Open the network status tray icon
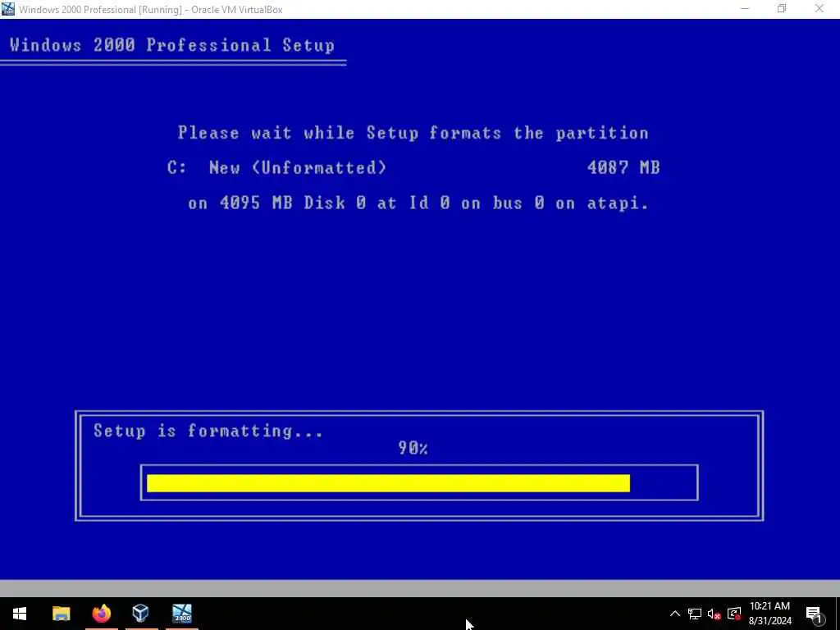Image resolution: width=840 pixels, height=630 pixels. tap(695, 614)
